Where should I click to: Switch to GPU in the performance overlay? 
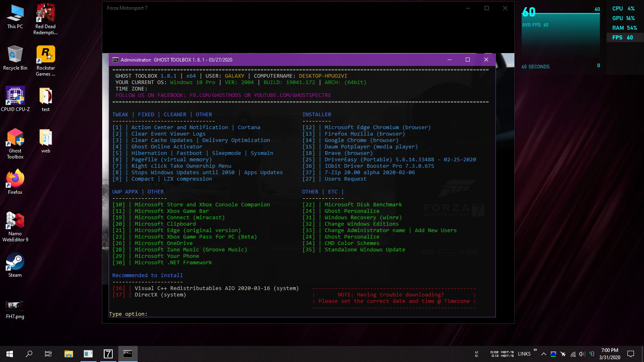tap(623, 18)
